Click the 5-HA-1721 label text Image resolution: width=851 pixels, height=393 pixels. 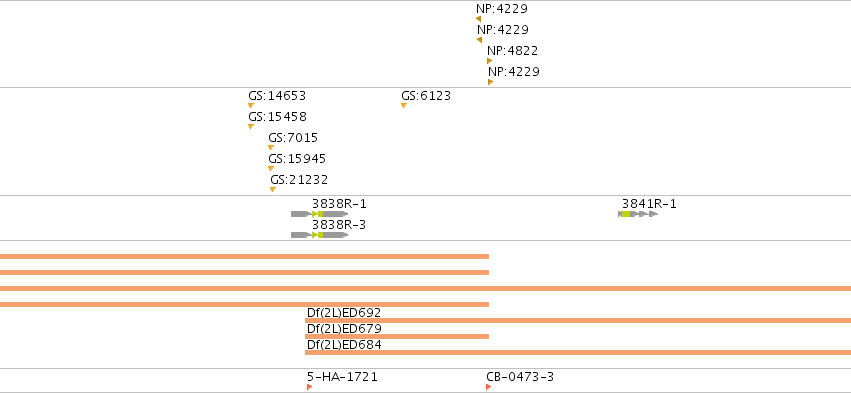pos(342,377)
